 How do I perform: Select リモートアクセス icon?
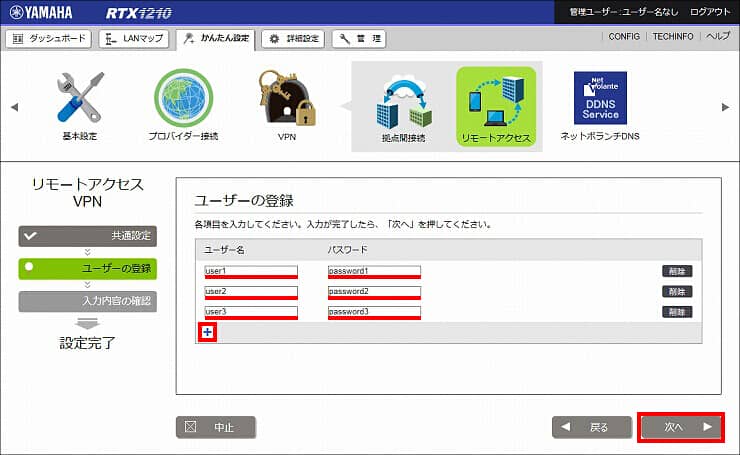coord(496,106)
